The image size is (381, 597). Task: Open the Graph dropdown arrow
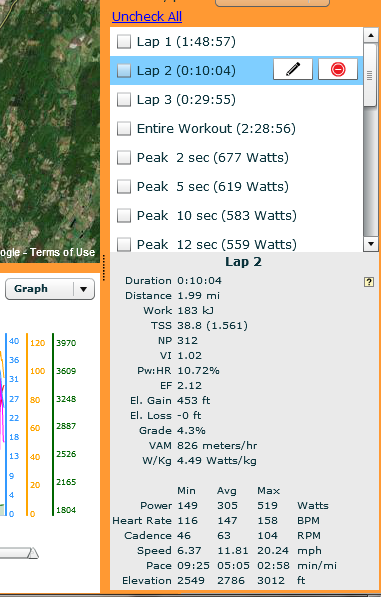coord(84,289)
